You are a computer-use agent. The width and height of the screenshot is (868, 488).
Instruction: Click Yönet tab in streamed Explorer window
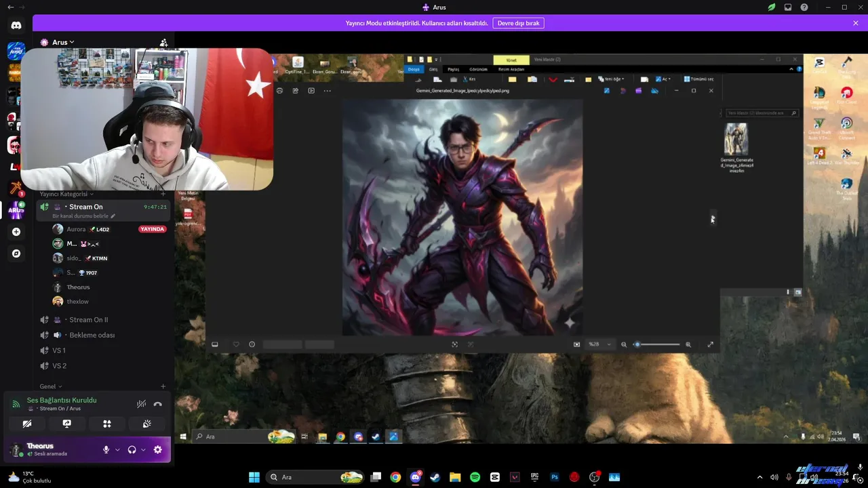pyautogui.click(x=511, y=60)
